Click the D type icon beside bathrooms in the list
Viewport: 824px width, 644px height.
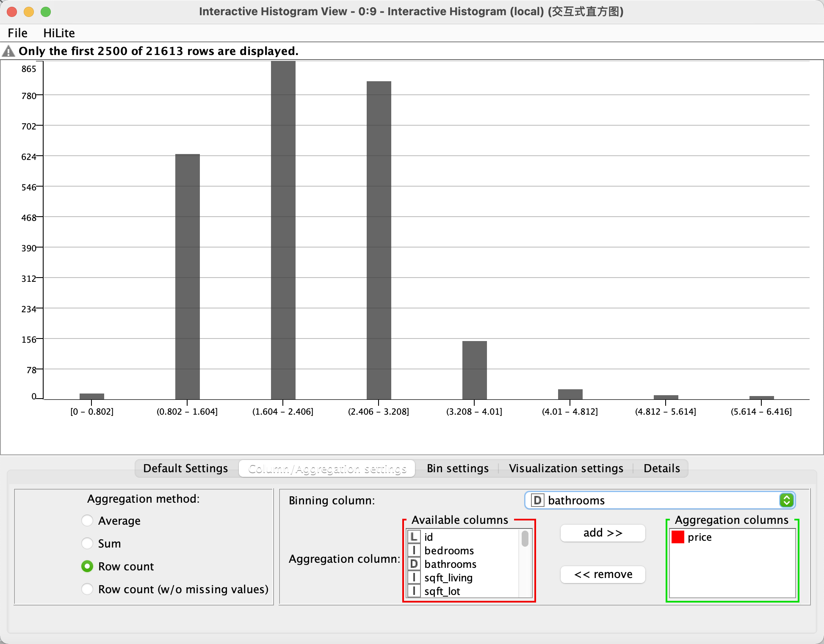pos(414,564)
